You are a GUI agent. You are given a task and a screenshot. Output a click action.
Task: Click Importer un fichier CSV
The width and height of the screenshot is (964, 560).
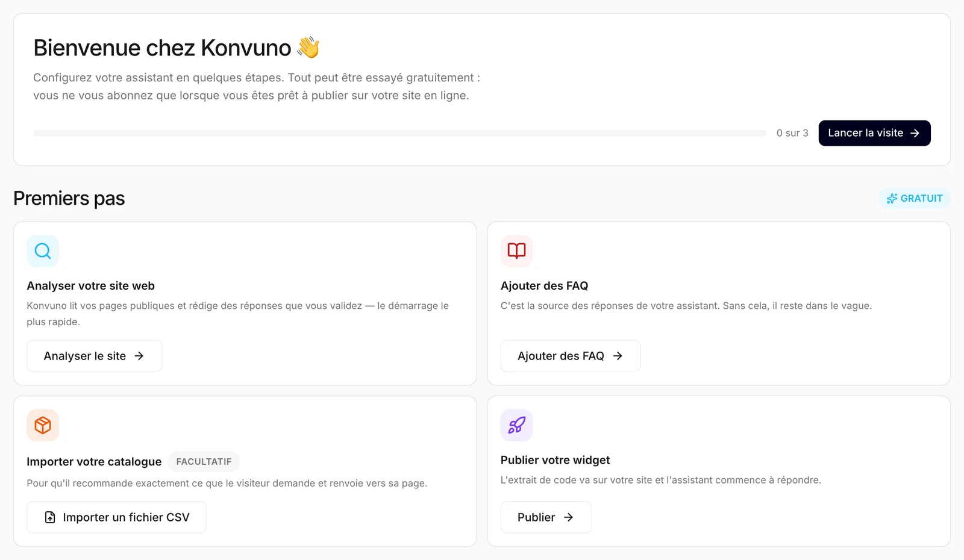pos(116,517)
